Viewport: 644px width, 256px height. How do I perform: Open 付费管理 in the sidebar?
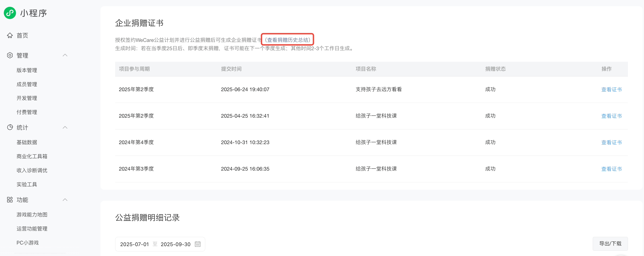(27, 112)
